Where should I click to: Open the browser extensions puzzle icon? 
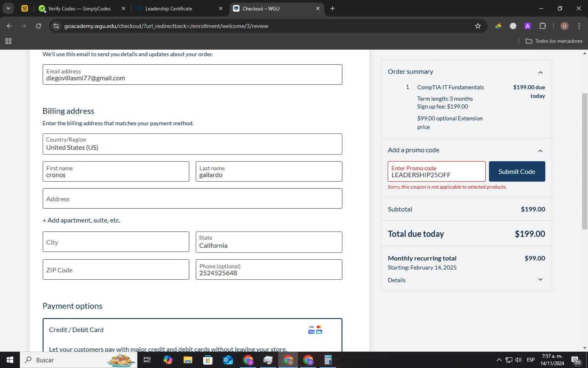[x=543, y=26]
